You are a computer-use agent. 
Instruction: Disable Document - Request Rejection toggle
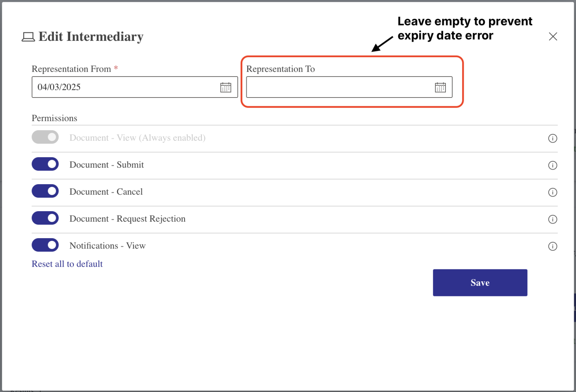click(x=45, y=218)
